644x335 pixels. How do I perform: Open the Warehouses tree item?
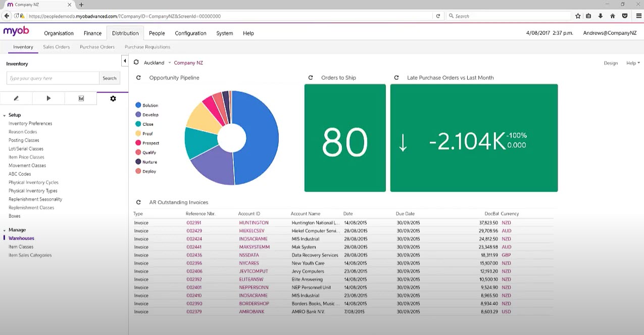click(x=21, y=238)
